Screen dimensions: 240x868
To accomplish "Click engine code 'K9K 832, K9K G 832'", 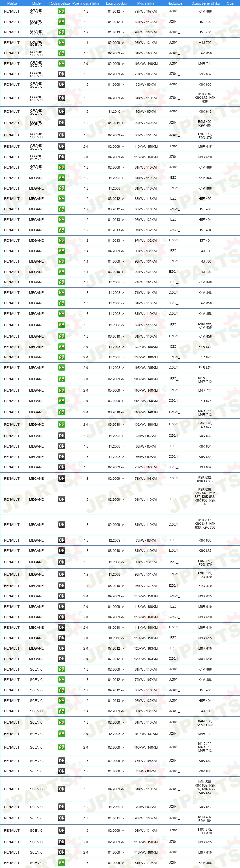I will point(205,479).
